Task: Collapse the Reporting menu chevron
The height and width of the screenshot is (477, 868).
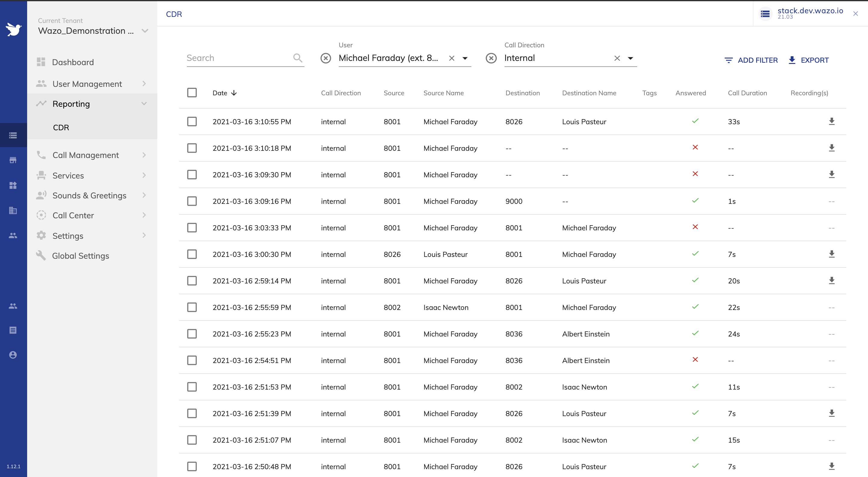Action: point(144,103)
